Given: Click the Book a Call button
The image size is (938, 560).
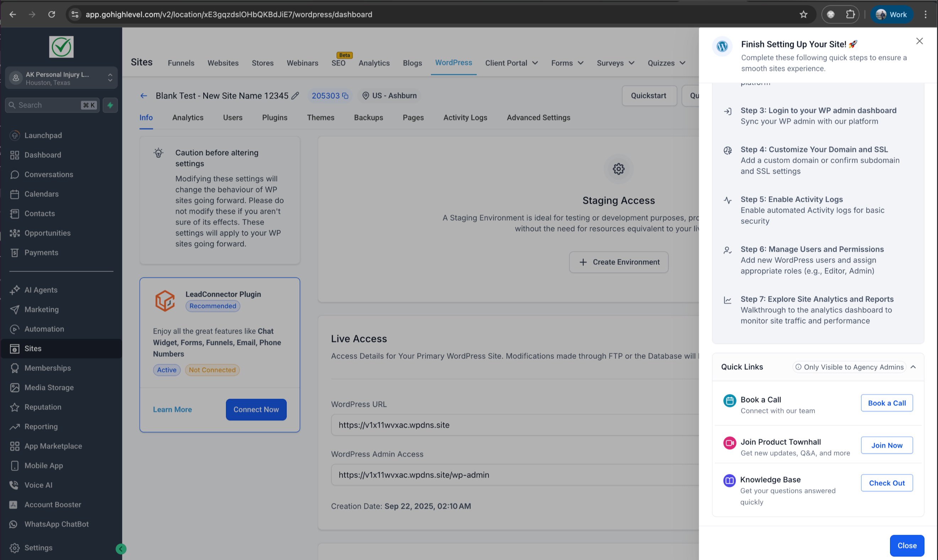Looking at the screenshot, I should (x=886, y=403).
